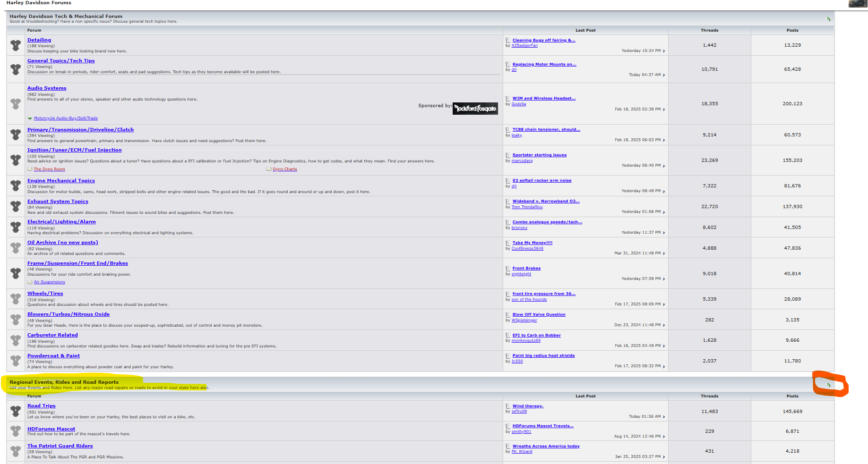Open the Harley Davidson Tech & Mechanical Forum header
This screenshot has width=868, height=464.
click(66, 16)
